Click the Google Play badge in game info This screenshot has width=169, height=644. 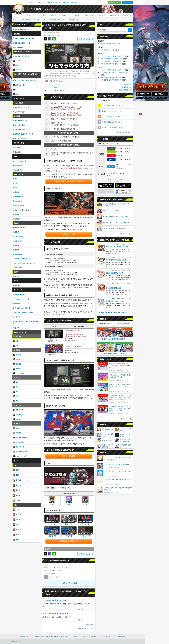pos(123,185)
